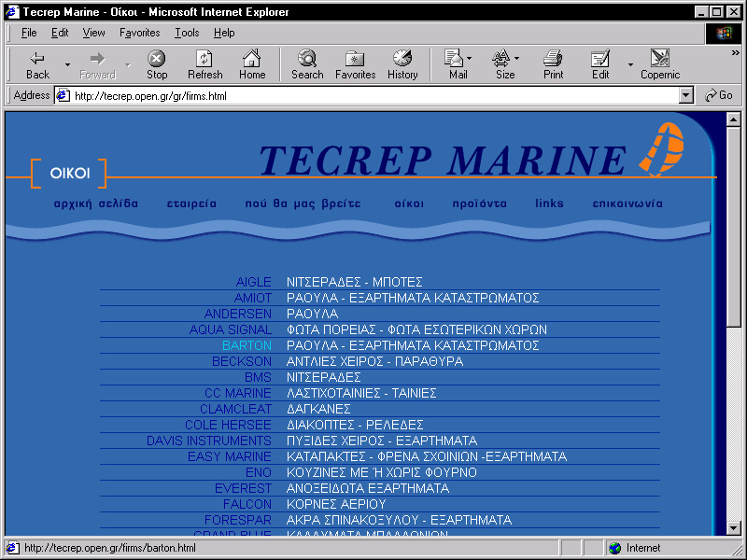
Task: Open the AQUA SIGNAL firm link
Action: (x=230, y=329)
